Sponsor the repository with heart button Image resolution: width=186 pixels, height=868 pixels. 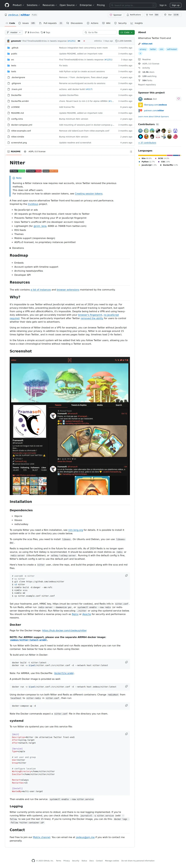[x=115, y=15]
